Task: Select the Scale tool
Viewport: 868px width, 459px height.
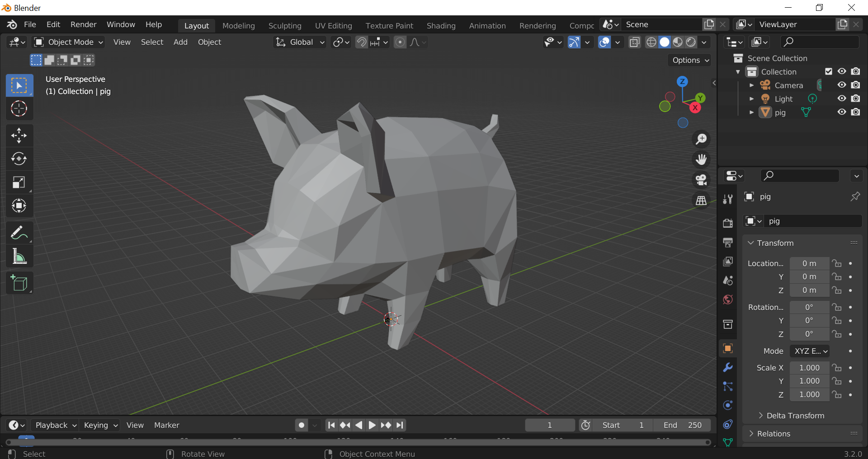Action: tap(19, 182)
